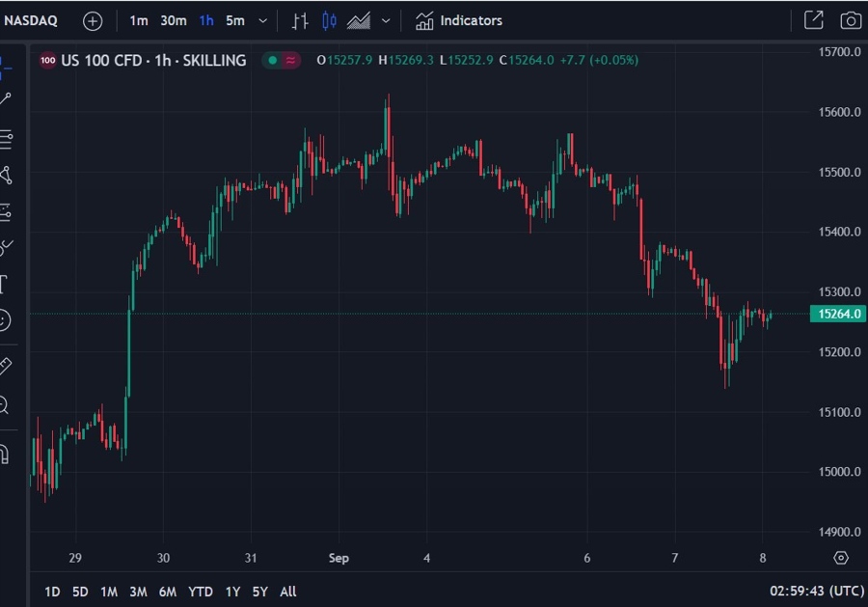Click the change value +7.7 (+0.05%)

(599, 60)
